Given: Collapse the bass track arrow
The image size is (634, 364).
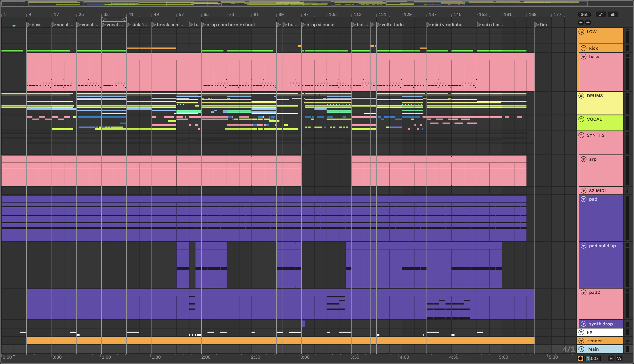Looking at the screenshot, I should pos(583,57).
